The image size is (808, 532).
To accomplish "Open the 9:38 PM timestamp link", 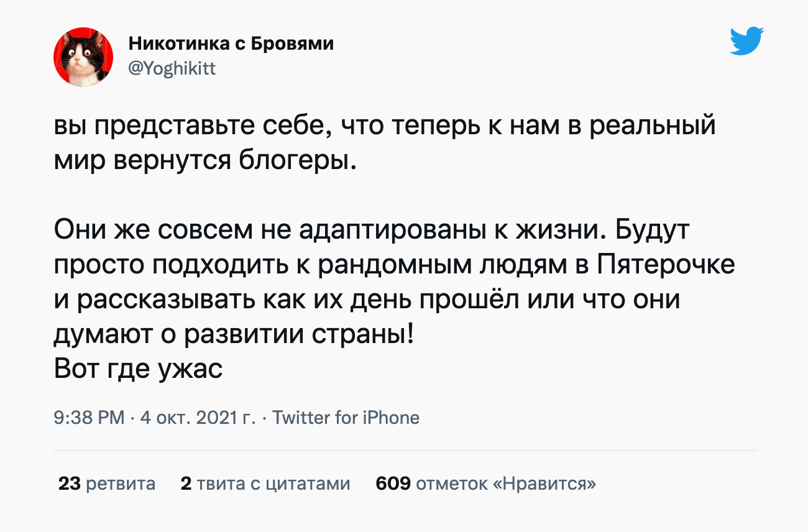I will pyautogui.click(x=90, y=418).
